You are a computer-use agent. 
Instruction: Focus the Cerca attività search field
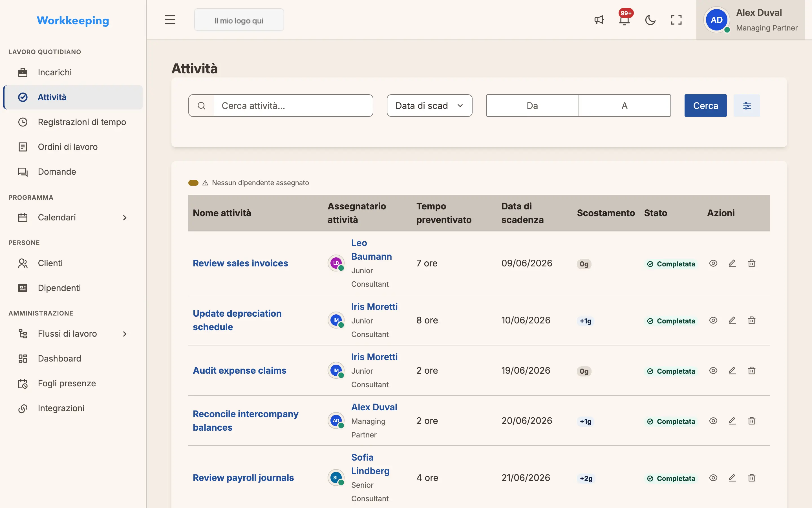tap(293, 106)
